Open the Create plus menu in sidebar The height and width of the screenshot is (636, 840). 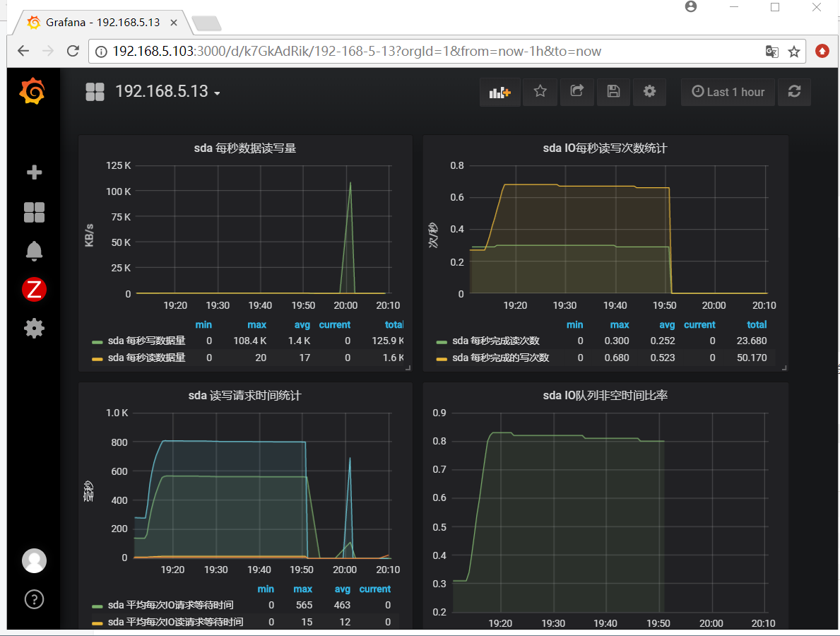coord(35,172)
